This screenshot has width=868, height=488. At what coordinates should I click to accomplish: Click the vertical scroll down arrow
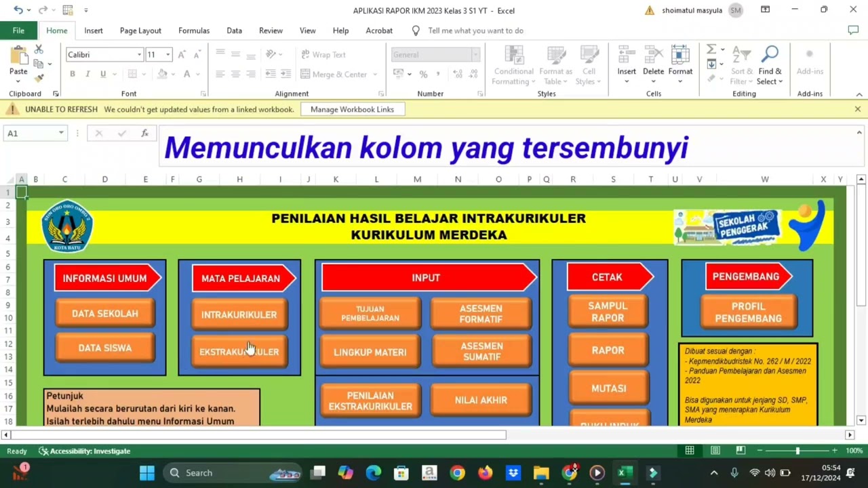tap(861, 420)
